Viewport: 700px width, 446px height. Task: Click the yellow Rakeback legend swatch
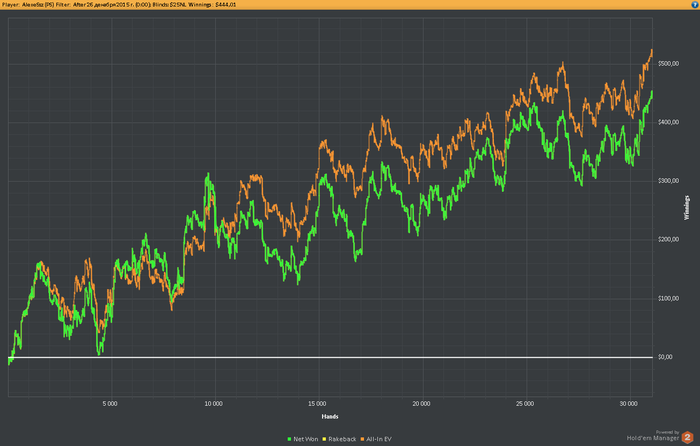point(324,439)
